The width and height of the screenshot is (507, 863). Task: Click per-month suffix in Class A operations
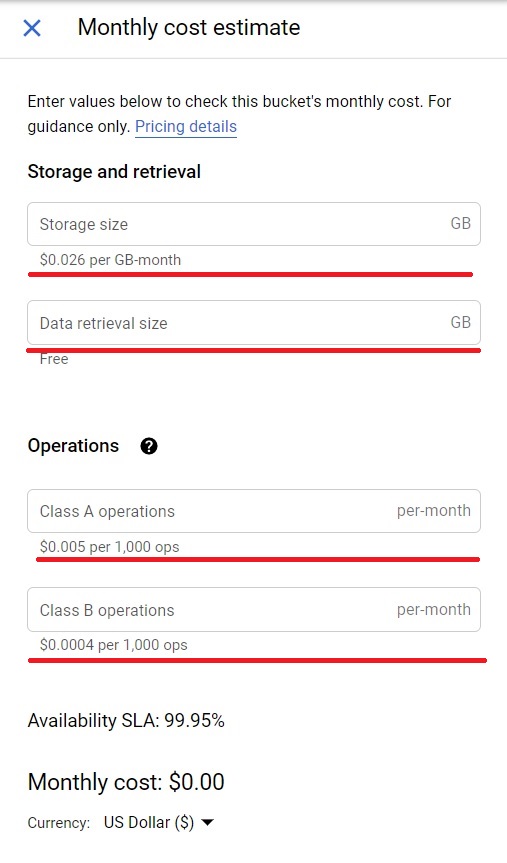coord(434,511)
